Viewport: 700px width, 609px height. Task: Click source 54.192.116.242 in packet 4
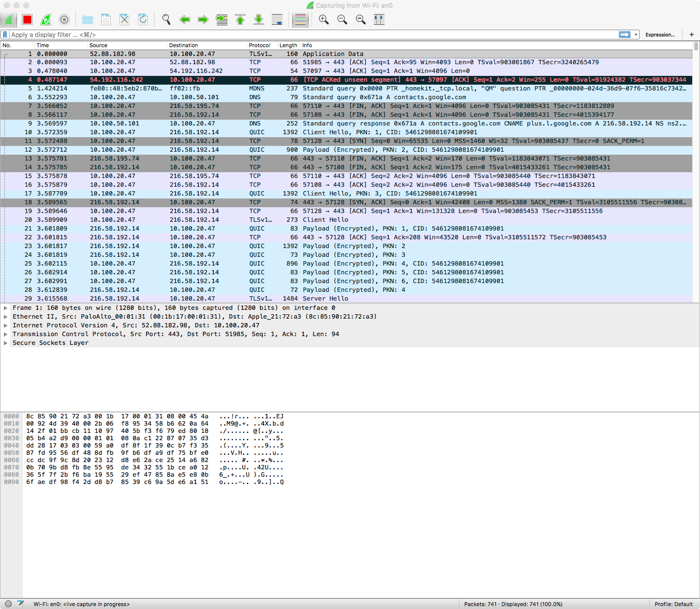tap(116, 80)
